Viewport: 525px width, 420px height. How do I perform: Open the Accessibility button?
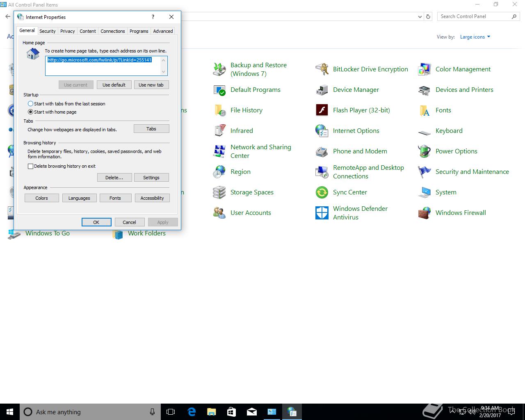[152, 198]
